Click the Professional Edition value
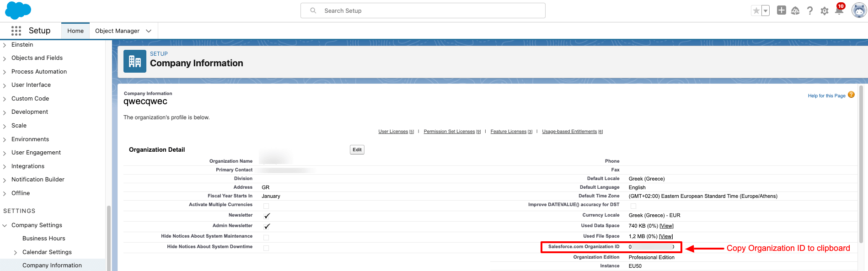Viewport: 868px width, 271px height. (651, 257)
